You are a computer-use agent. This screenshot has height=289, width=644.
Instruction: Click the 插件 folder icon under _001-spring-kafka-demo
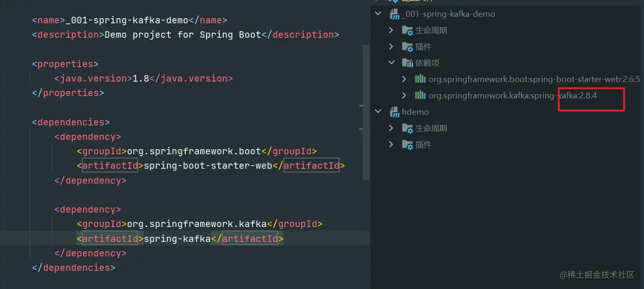click(x=408, y=47)
